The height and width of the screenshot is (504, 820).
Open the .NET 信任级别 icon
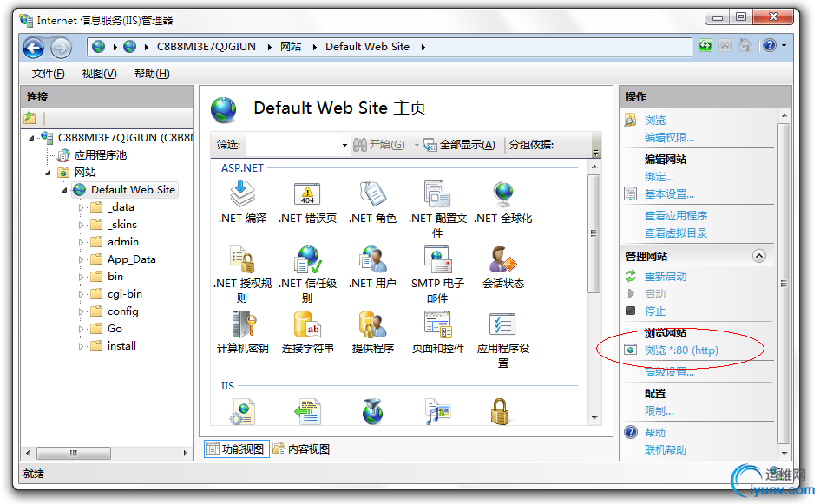click(307, 260)
